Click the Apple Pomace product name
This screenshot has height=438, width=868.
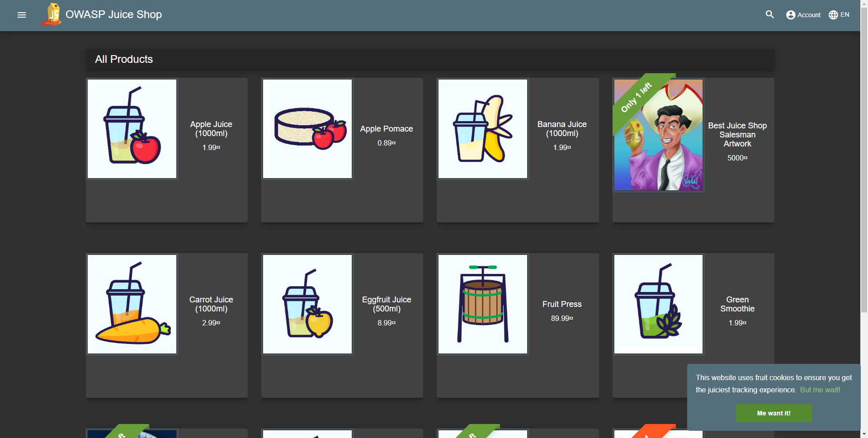(x=387, y=129)
